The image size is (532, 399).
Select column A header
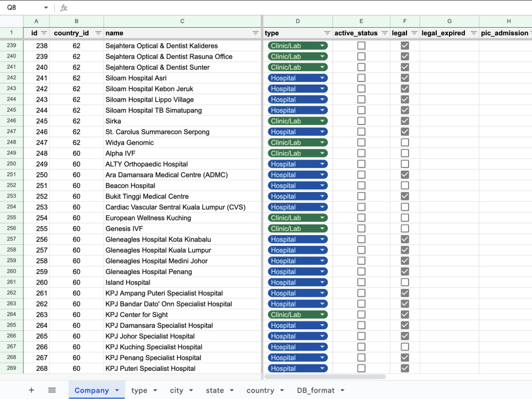36,21
